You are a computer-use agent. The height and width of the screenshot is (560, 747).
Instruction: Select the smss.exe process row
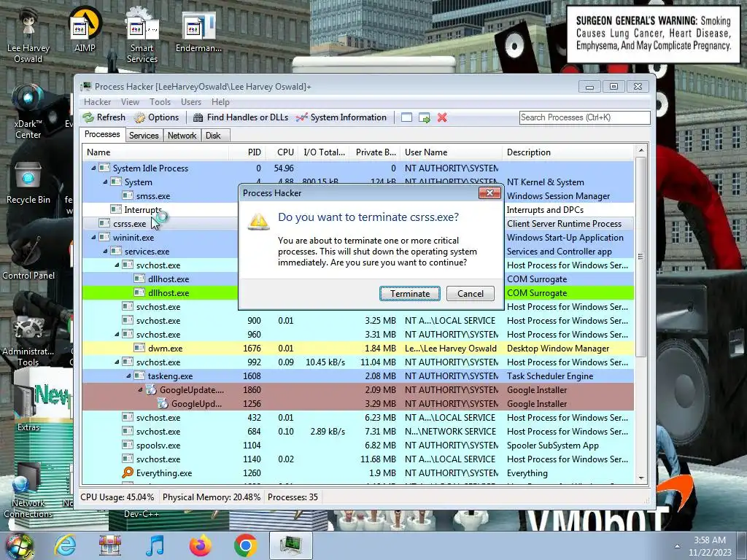coord(357,195)
